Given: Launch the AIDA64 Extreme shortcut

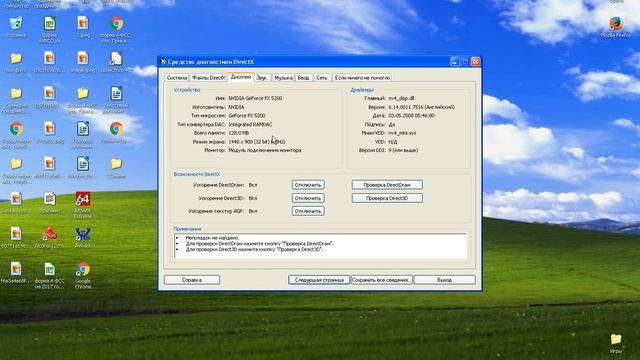Looking at the screenshot, I should point(83,199).
